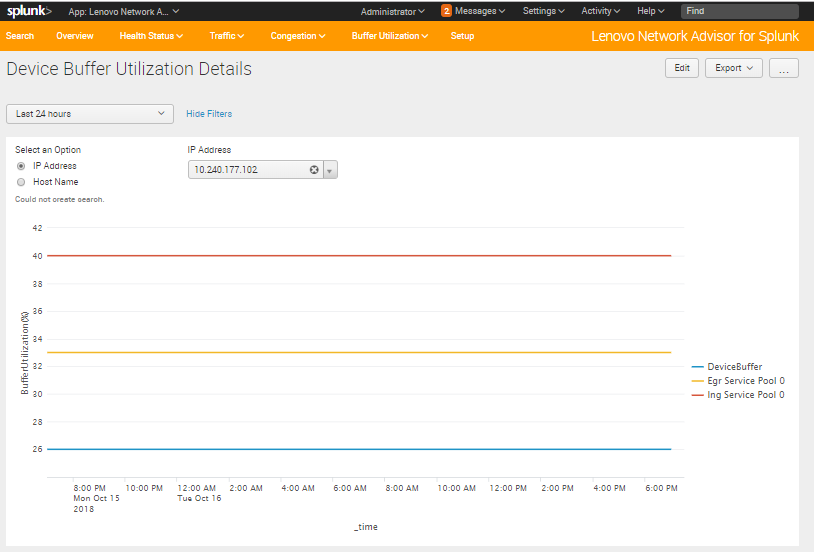Image resolution: width=814 pixels, height=552 pixels.
Task: Open the Congestion menu
Action: pyautogui.click(x=298, y=36)
